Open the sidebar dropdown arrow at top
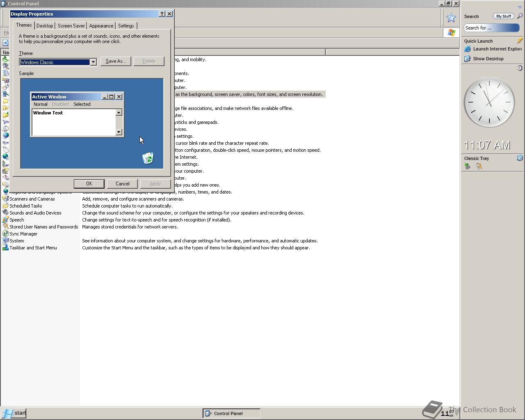The width and height of the screenshot is (525, 420). click(x=520, y=7)
